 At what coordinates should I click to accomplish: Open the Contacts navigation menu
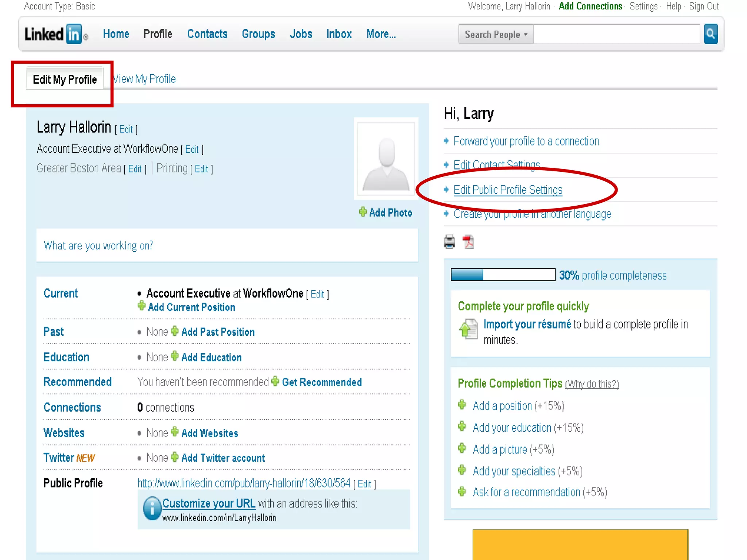(x=207, y=34)
